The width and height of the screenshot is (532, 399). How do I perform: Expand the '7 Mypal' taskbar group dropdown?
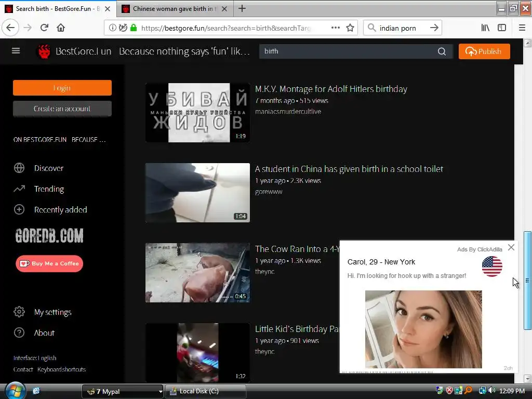(160, 391)
